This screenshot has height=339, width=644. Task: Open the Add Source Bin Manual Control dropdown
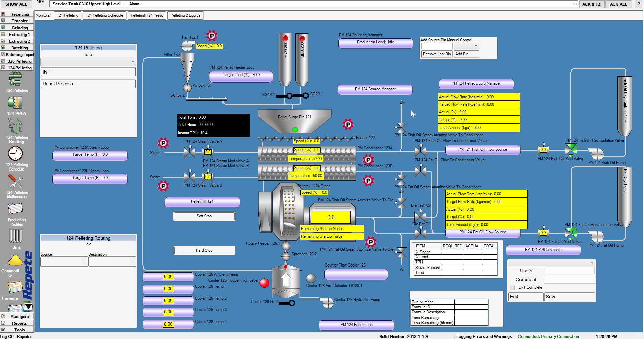476,46
